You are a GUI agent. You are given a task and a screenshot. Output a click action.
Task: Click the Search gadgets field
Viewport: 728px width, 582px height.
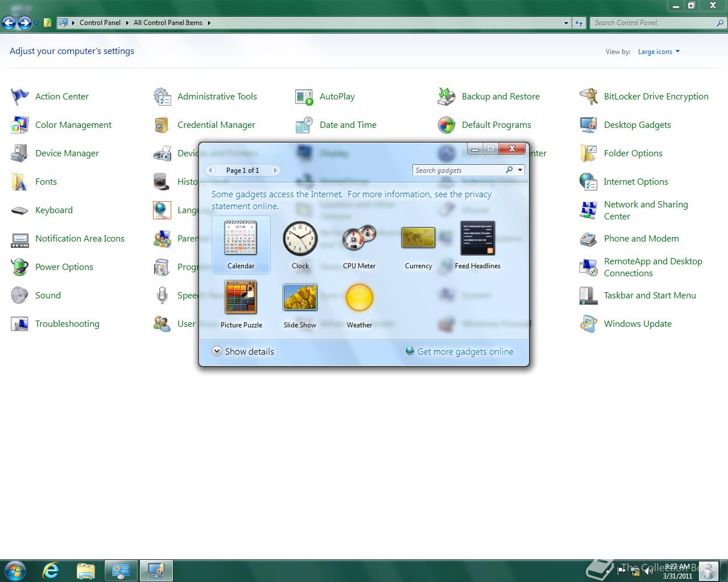point(458,170)
